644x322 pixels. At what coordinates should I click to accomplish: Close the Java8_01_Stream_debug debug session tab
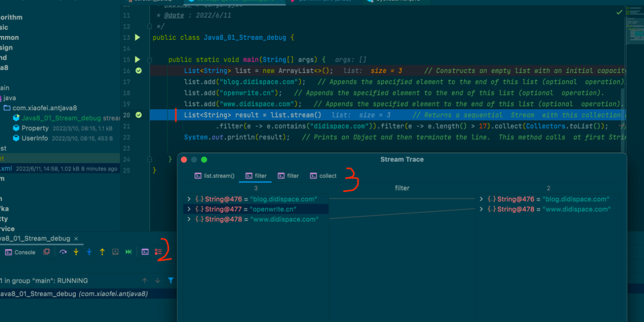pyautogui.click(x=76, y=238)
